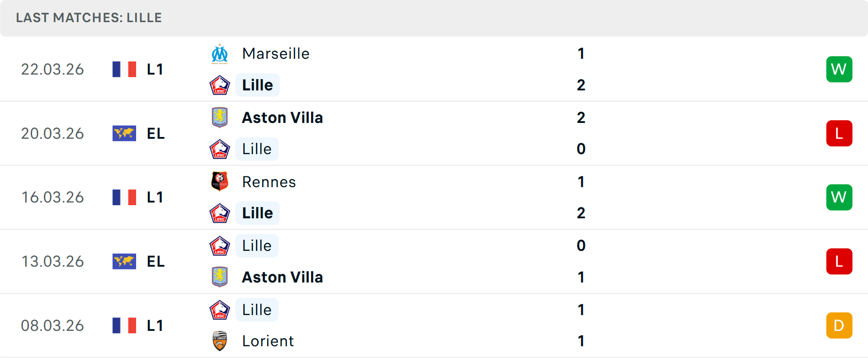Click the L1 league label on 08.03.26
The width and height of the screenshot is (868, 358).
[155, 325]
